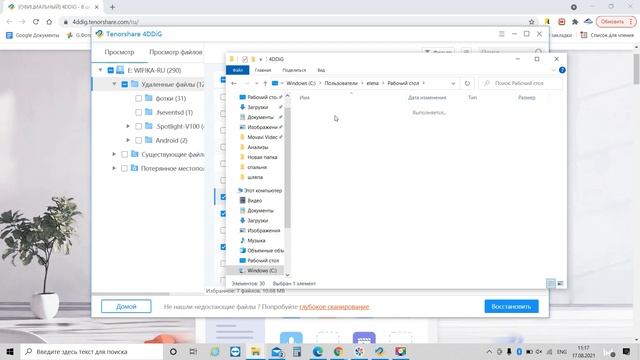Image resolution: width=640 pixels, height=360 pixels.
Task: Open Task View on the taskbar
Action: click(x=193, y=351)
